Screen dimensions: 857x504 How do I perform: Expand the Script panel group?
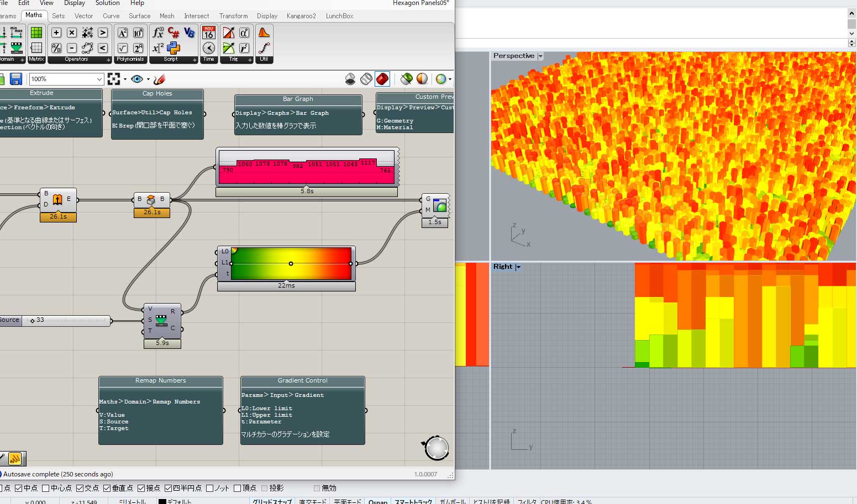click(x=194, y=60)
